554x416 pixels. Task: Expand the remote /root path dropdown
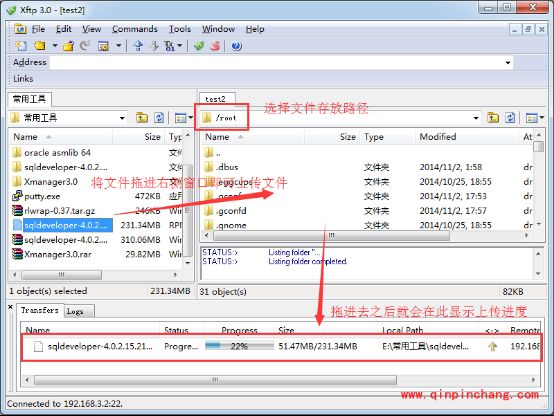[x=476, y=118]
